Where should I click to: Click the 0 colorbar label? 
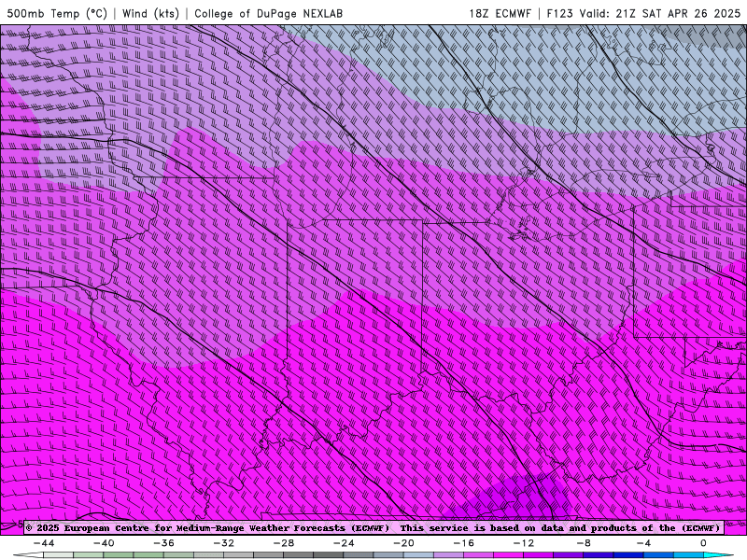click(704, 543)
